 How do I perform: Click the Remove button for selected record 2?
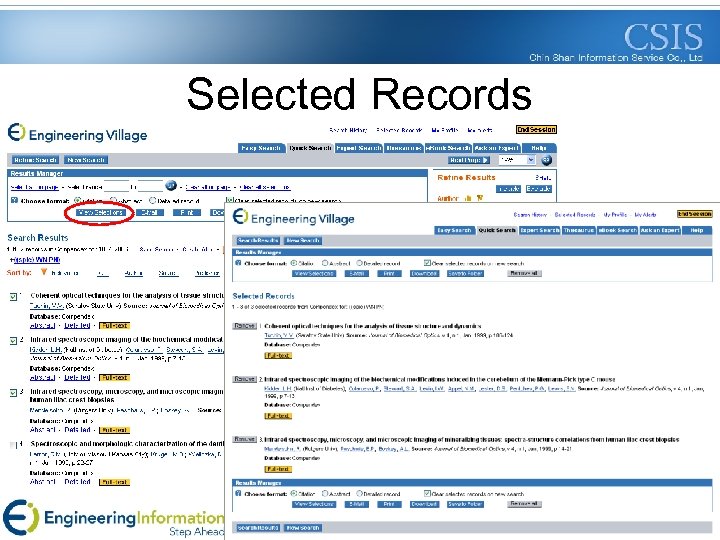244,379
